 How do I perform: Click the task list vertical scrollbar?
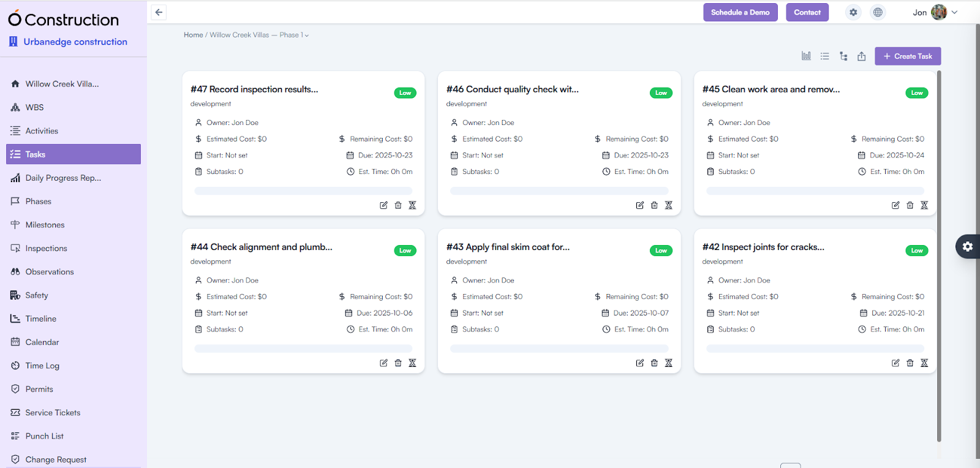(x=939, y=256)
